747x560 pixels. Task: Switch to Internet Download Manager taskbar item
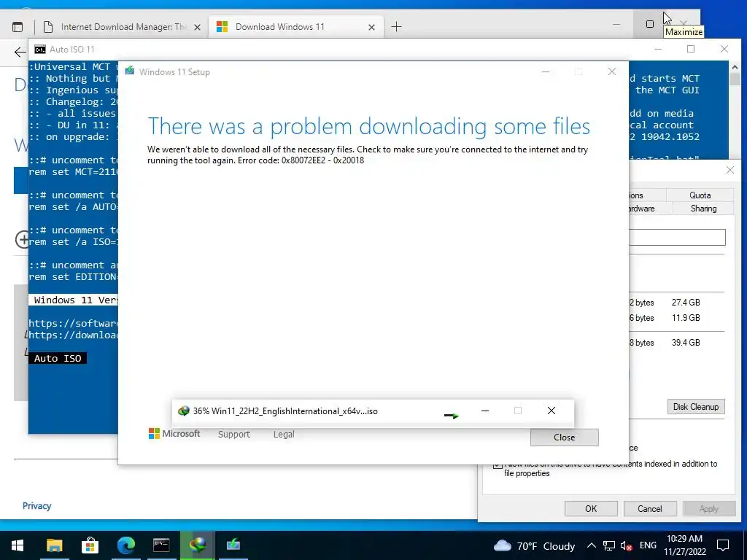coord(197,545)
